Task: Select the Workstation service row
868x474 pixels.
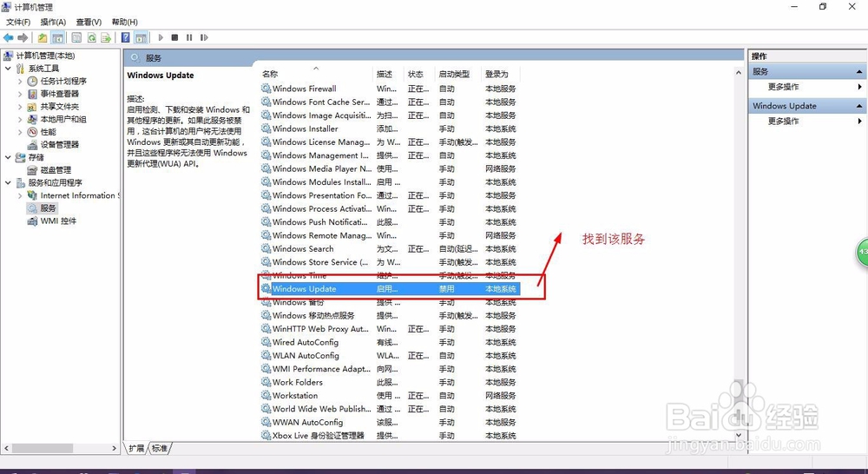Action: (390, 395)
